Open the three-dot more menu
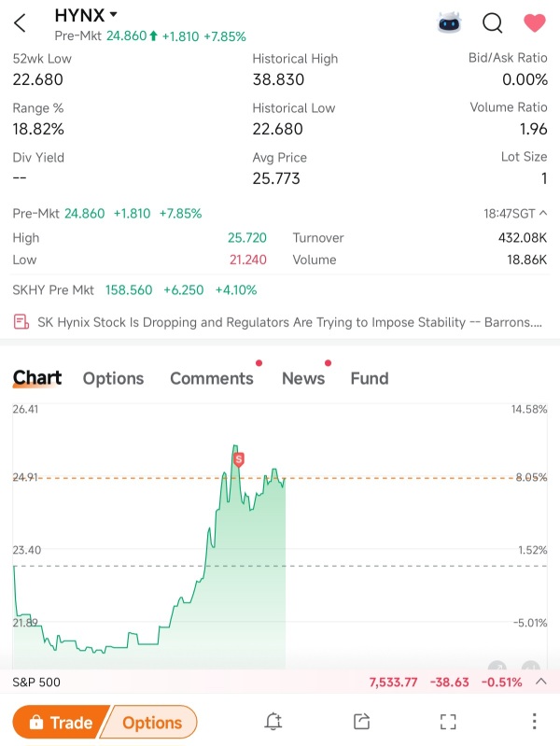This screenshot has height=746, width=560. coord(534,722)
